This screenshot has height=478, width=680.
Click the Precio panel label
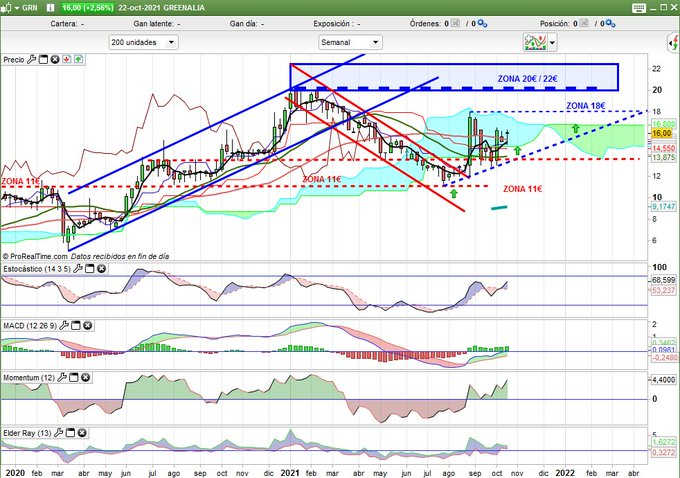(x=14, y=60)
